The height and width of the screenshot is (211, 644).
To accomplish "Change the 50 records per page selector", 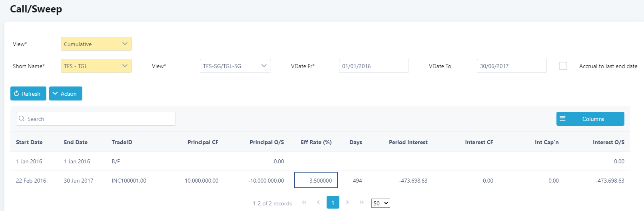I will [381, 203].
